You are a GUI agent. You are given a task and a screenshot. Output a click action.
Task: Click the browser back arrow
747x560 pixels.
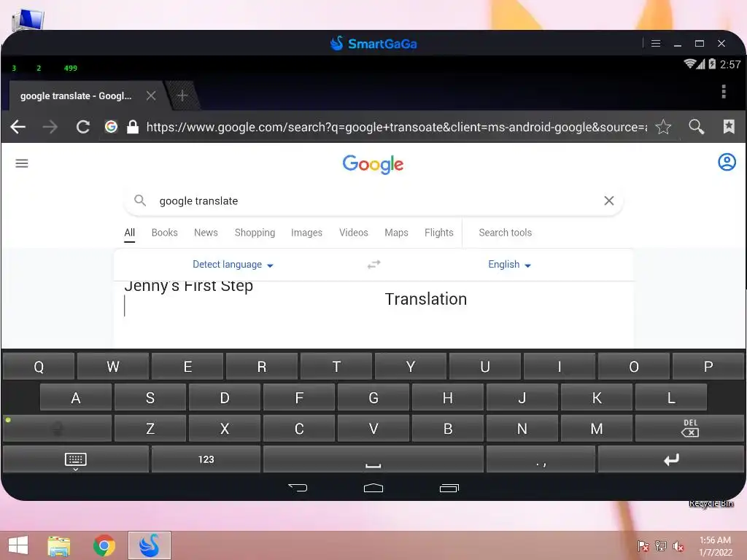pyautogui.click(x=18, y=127)
